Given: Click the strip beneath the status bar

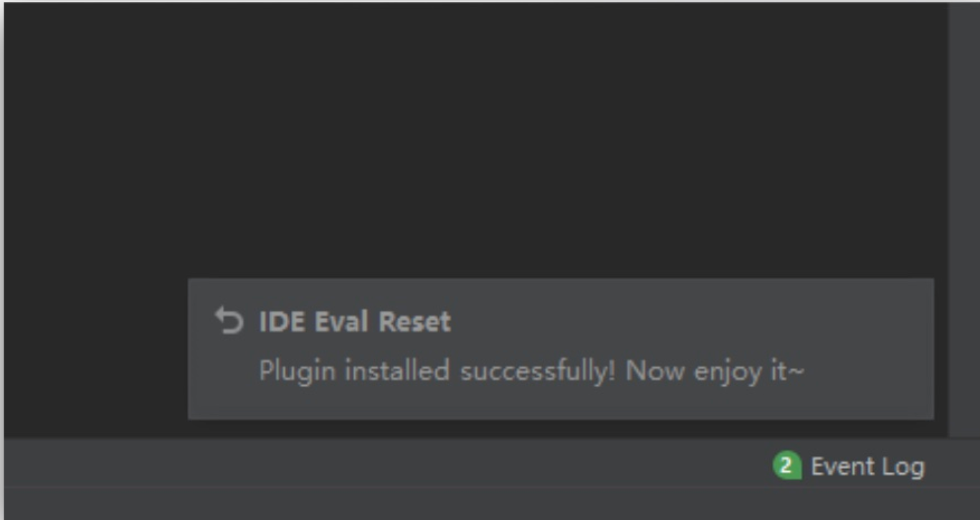Looking at the screenshot, I should pos(492,504).
